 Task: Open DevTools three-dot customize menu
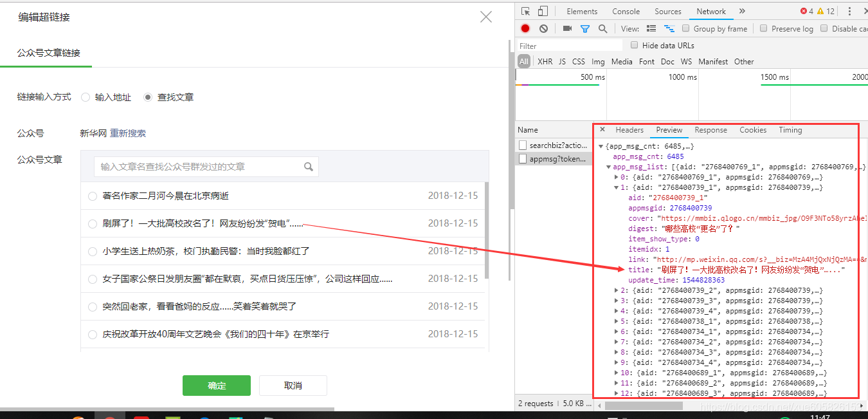point(850,11)
